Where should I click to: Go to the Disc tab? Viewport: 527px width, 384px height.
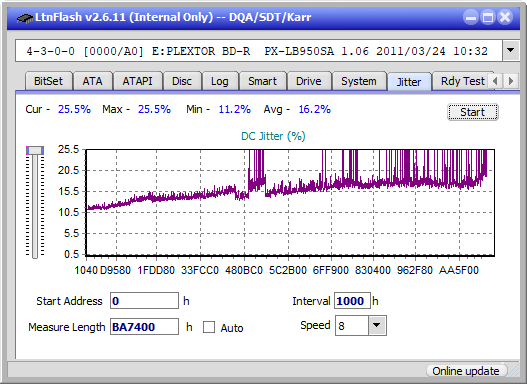coord(182,81)
